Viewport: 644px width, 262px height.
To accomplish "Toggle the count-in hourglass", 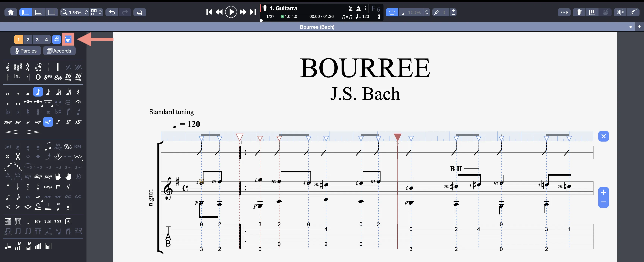I will (x=351, y=8).
